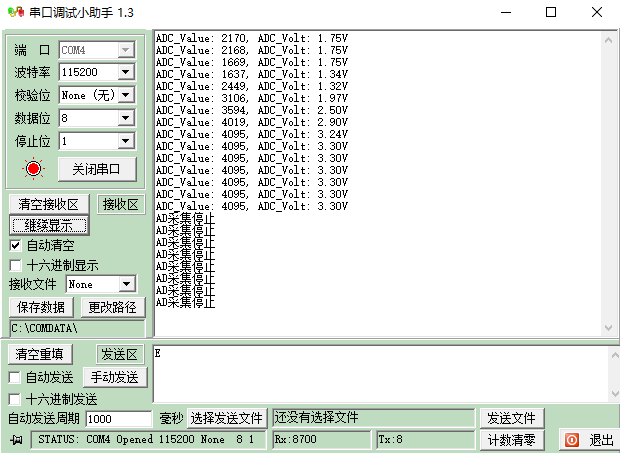Screen dimensions: 620x453
Task: Enable the 十六进制显示 checkbox
Action: coord(15,265)
